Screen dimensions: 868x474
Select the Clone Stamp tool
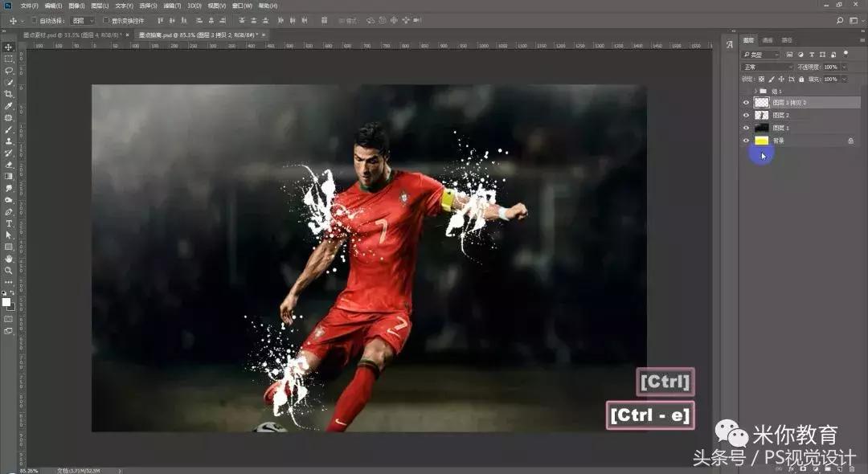tap(8, 141)
